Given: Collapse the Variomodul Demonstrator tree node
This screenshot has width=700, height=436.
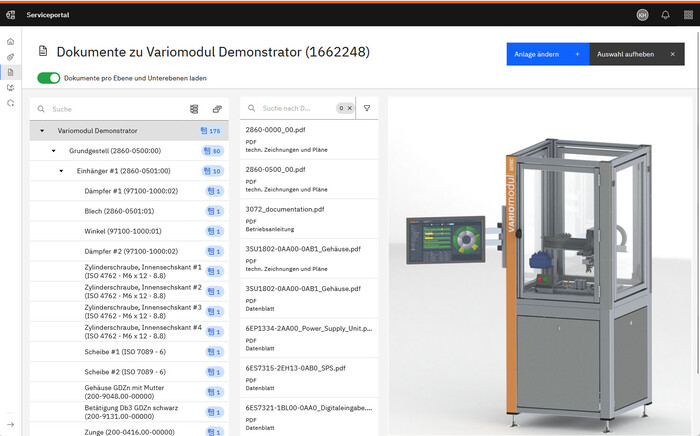Looking at the screenshot, I should (x=42, y=131).
